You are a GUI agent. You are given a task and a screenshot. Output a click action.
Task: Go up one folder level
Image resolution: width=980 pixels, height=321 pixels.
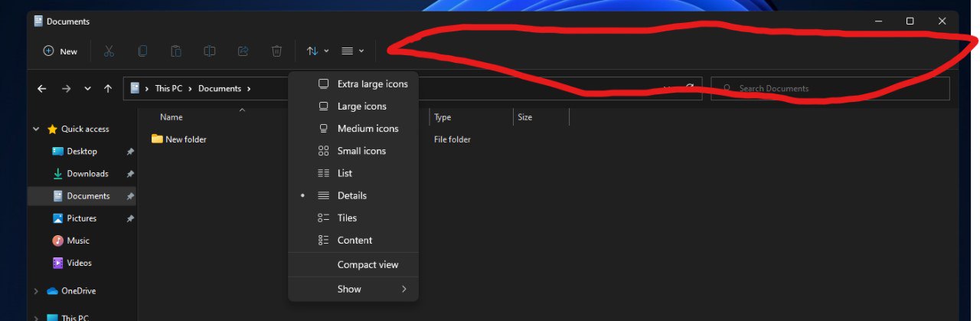[108, 89]
